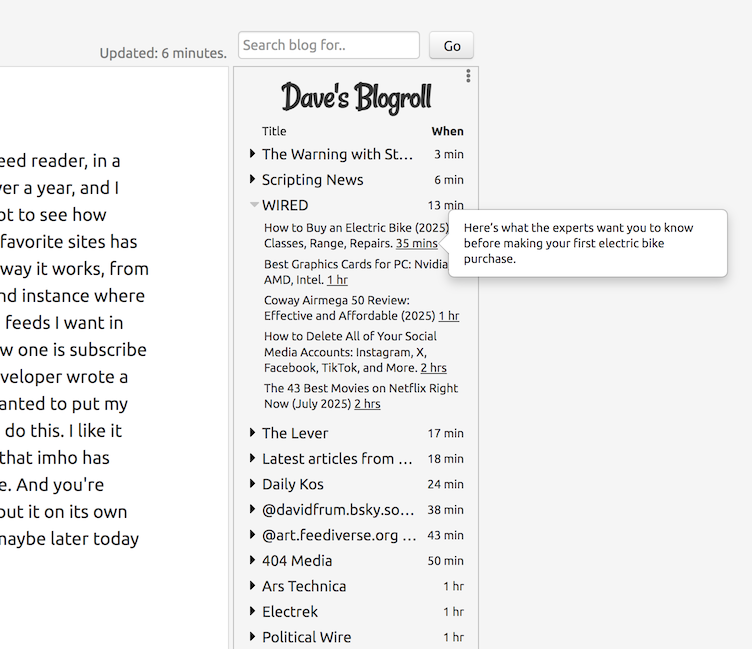Screen dimensions: 752x649
Task: Click How to Buy an Electric Bike headline
Action: tap(356, 235)
